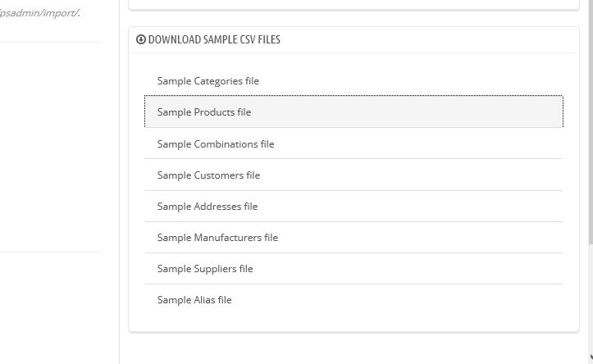Select the Sample Addresses file link
The image size is (593, 364).
[x=208, y=206]
